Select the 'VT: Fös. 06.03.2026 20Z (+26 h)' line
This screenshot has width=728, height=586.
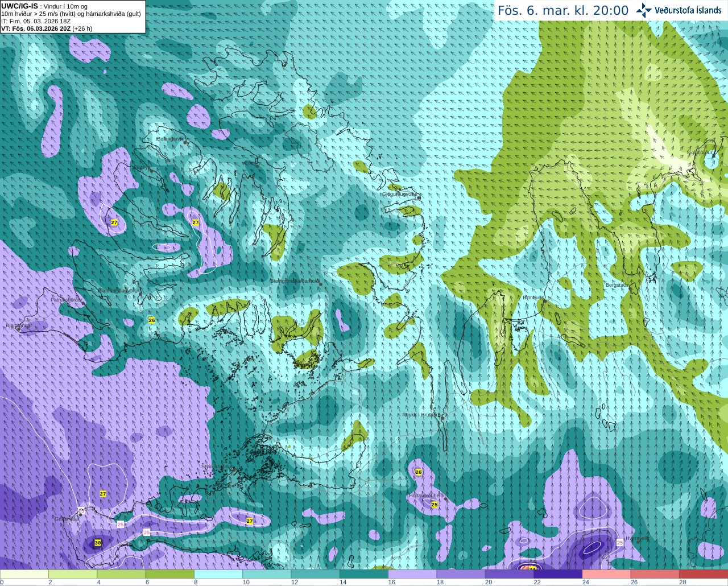coord(47,28)
